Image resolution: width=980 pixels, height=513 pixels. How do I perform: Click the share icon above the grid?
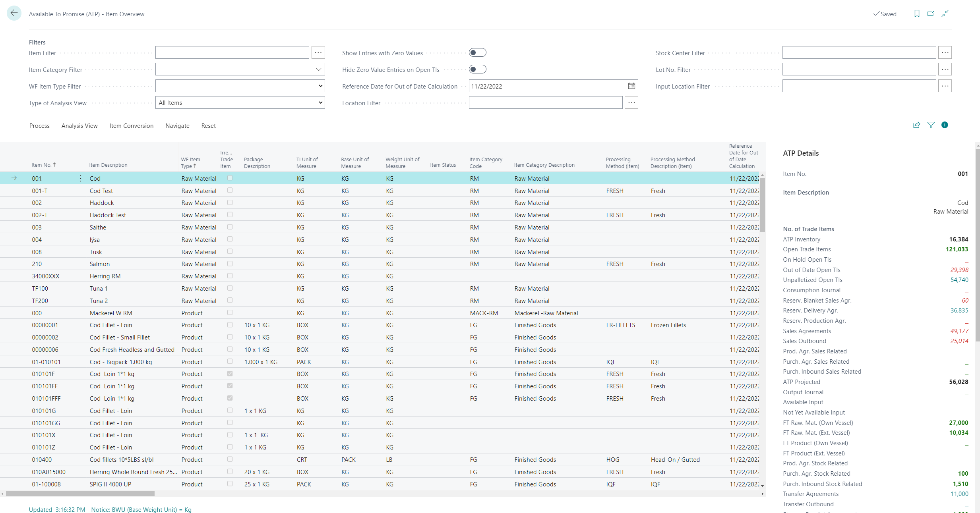[916, 125]
